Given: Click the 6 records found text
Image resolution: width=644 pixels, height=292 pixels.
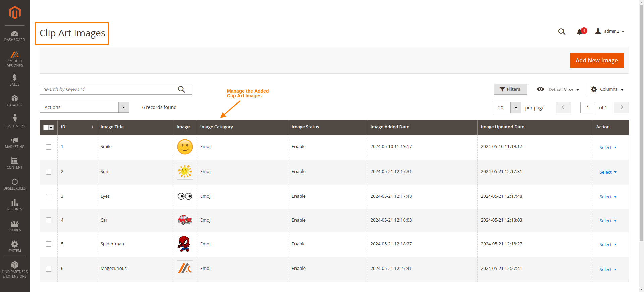Looking at the screenshot, I should coord(159,107).
